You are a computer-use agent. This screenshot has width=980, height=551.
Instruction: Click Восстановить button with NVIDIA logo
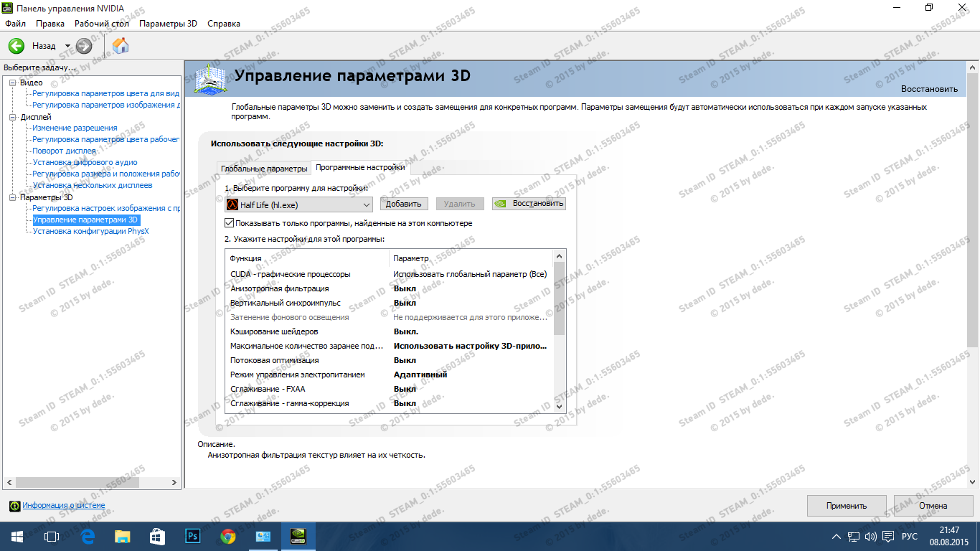point(529,204)
